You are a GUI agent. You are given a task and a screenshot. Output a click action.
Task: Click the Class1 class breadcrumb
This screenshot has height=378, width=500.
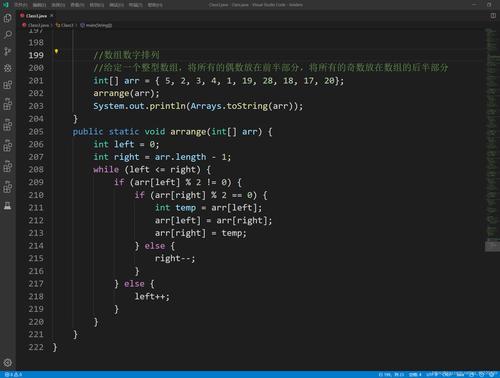pos(65,25)
